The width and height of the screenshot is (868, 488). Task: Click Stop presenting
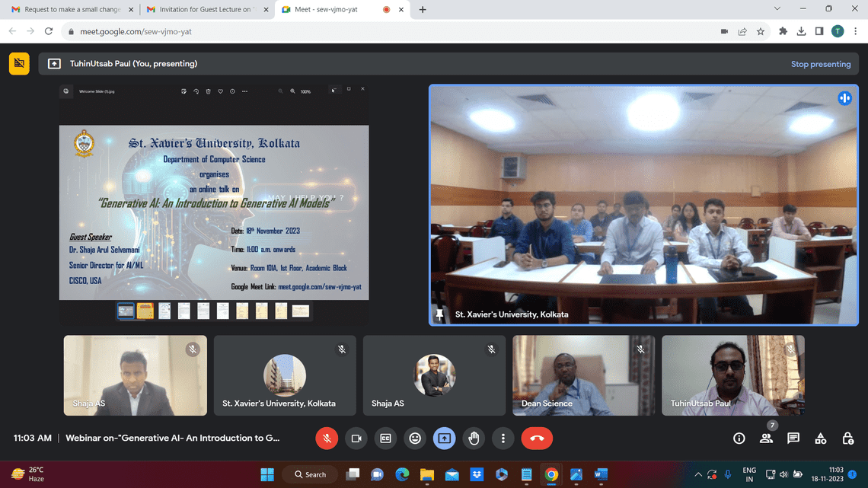click(x=820, y=64)
